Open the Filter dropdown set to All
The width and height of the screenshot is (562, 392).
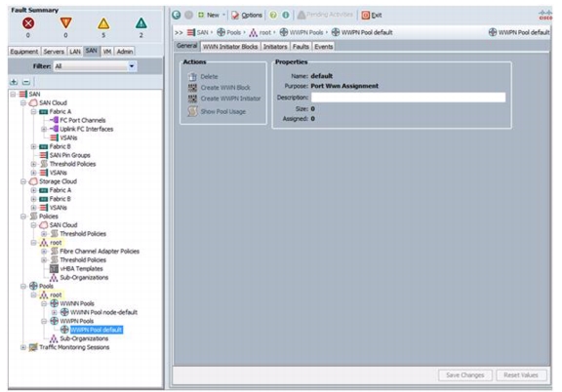(x=95, y=66)
